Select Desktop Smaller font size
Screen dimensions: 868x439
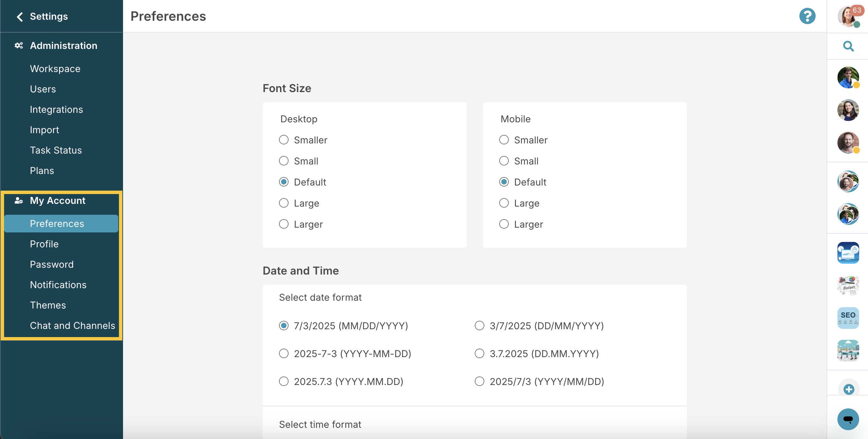[x=284, y=140]
